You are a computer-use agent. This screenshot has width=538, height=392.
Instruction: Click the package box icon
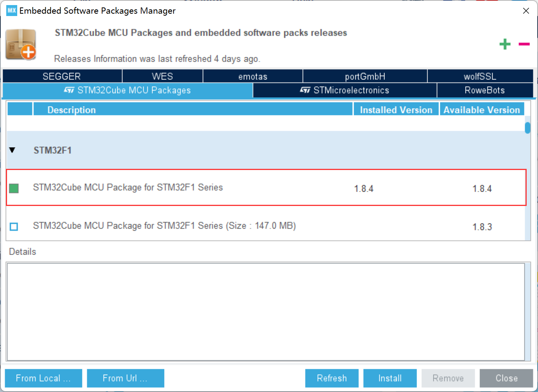click(21, 45)
